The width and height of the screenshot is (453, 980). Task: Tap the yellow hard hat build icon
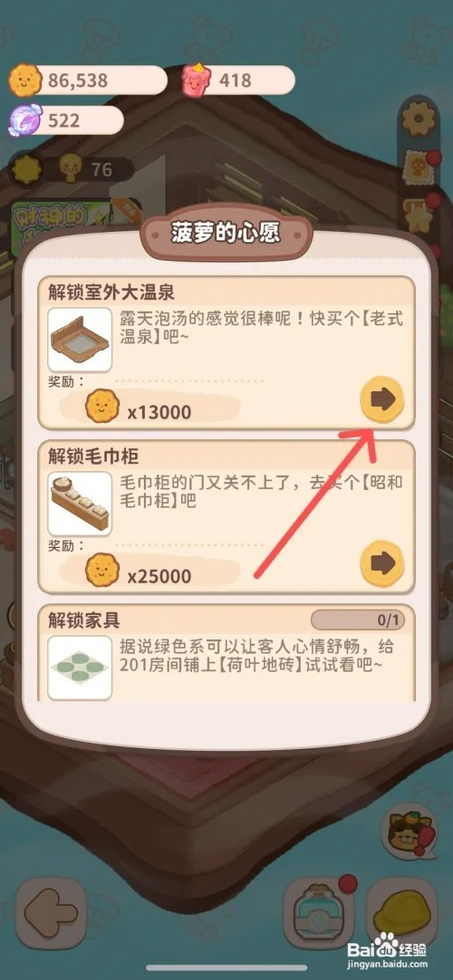(401, 914)
